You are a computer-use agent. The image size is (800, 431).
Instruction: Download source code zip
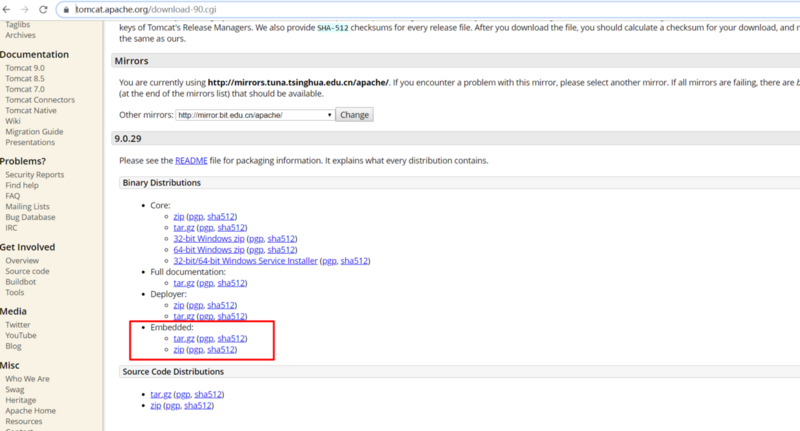156,405
